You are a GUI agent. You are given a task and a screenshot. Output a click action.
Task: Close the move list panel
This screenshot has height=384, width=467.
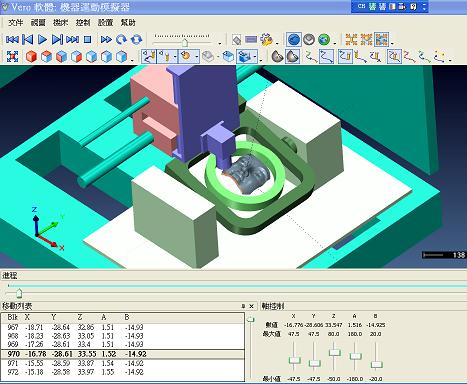[252, 306]
